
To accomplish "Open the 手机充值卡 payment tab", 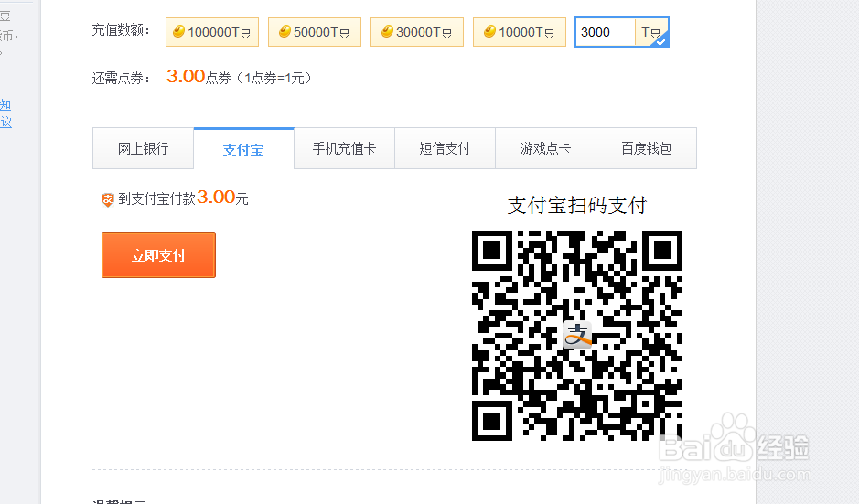I will click(344, 148).
